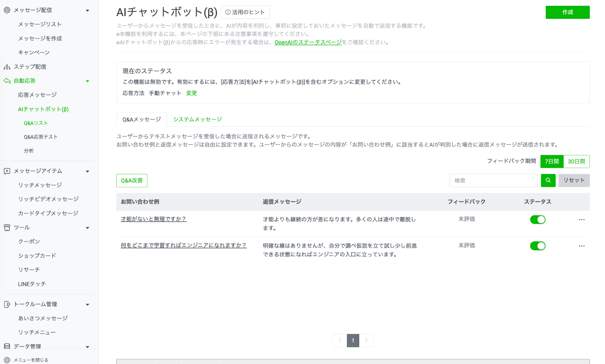
Task: Open options menu for 才能がないと無理ですか？ row
Action: coord(581,219)
